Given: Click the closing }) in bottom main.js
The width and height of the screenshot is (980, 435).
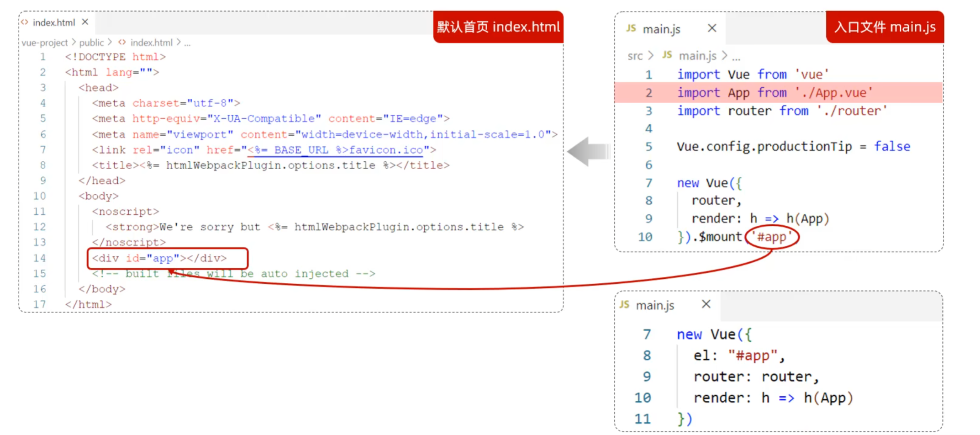Looking at the screenshot, I should (x=685, y=419).
